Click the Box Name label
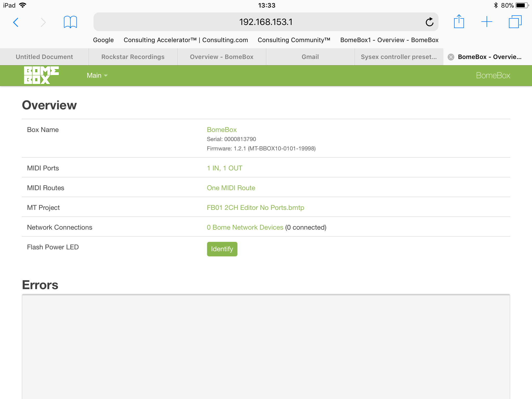The width and height of the screenshot is (532, 399). coord(43,130)
